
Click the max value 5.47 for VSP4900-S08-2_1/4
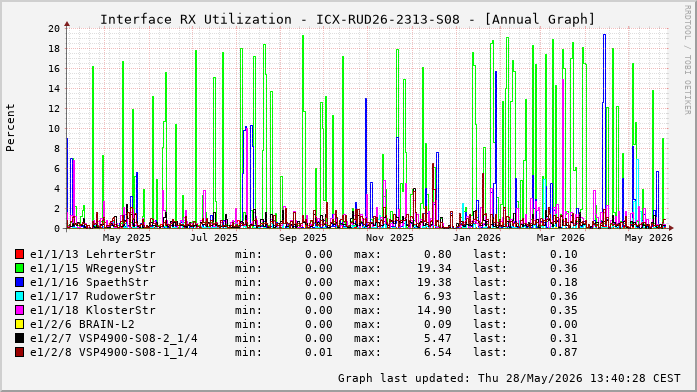pyautogui.click(x=438, y=338)
